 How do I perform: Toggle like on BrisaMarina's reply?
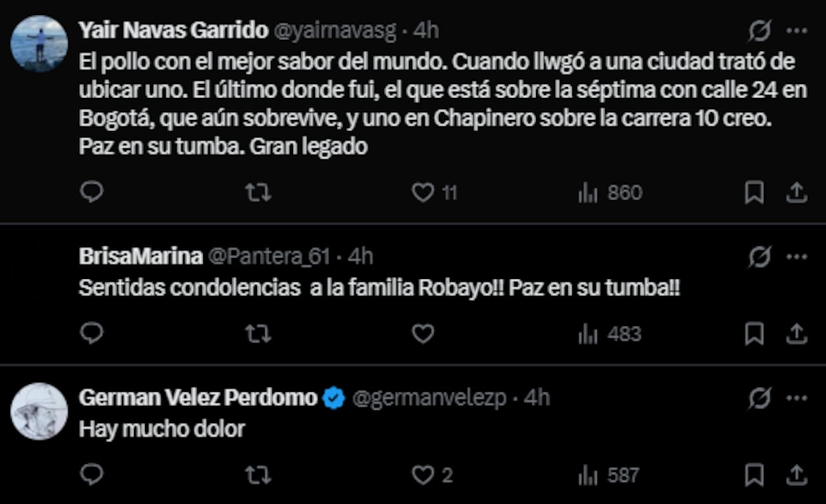click(423, 334)
